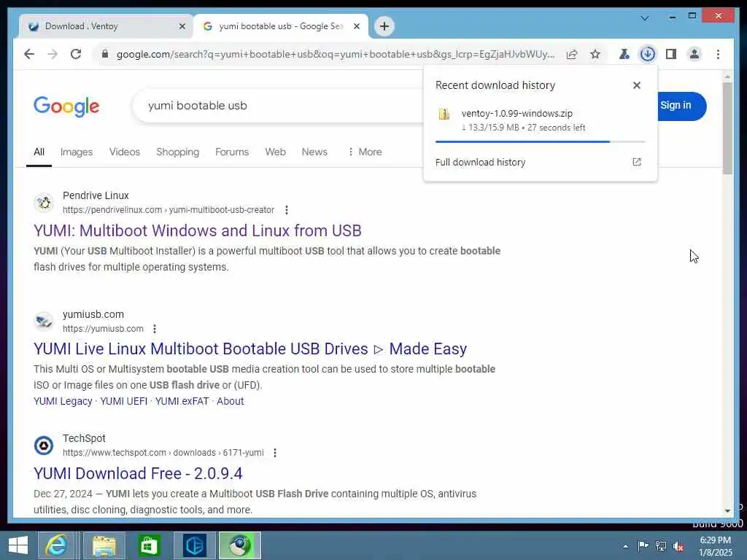Open Windows Store from taskbar
This screenshot has width=747, height=560.
(149, 545)
